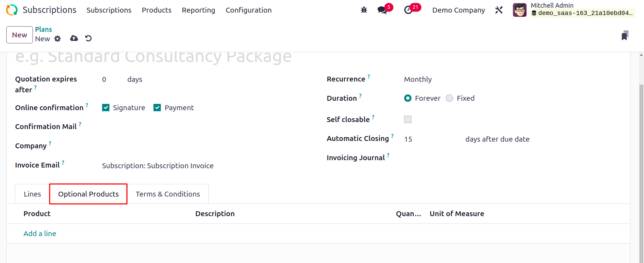This screenshot has height=263, width=644.
Task: Click the wrench and screwdriver tools icon
Action: coord(499,10)
